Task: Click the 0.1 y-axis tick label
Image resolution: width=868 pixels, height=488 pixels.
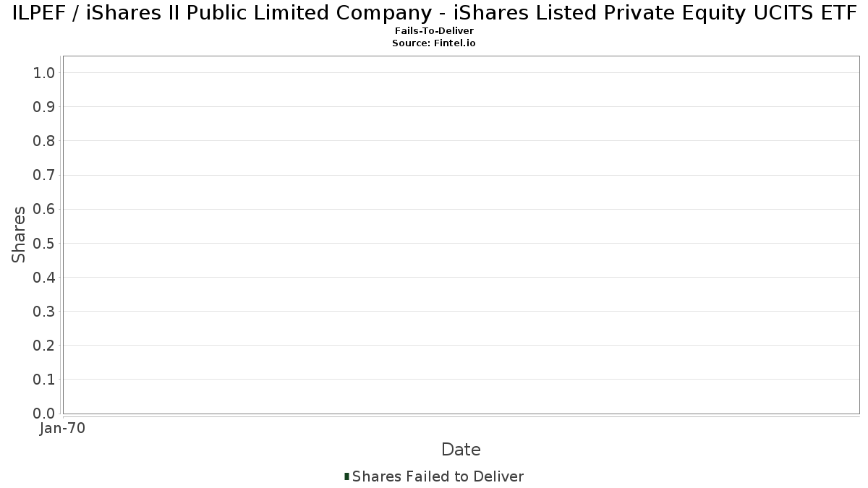Action: [44, 380]
